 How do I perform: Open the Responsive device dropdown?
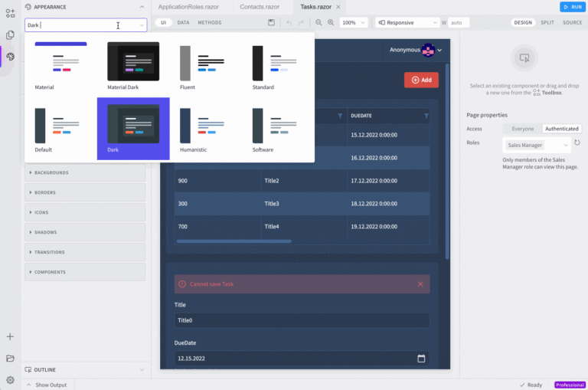click(407, 23)
